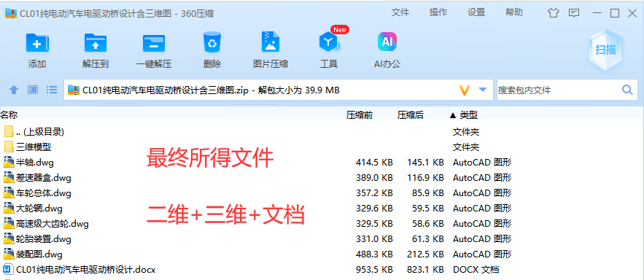The image size is (644, 280).
Task: Open the 图片压缩 image compression tool
Action: (x=271, y=42)
